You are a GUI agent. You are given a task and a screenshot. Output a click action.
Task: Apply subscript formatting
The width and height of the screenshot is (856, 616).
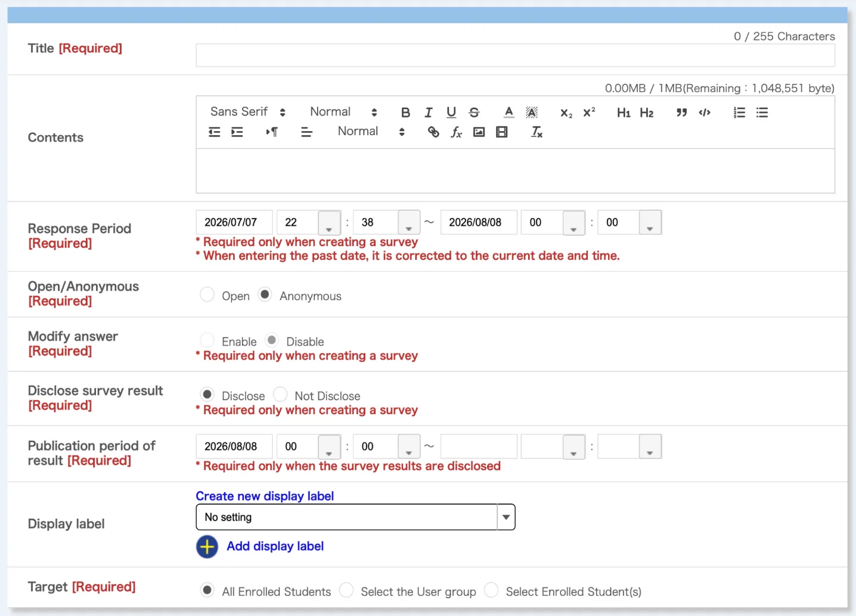[566, 112]
